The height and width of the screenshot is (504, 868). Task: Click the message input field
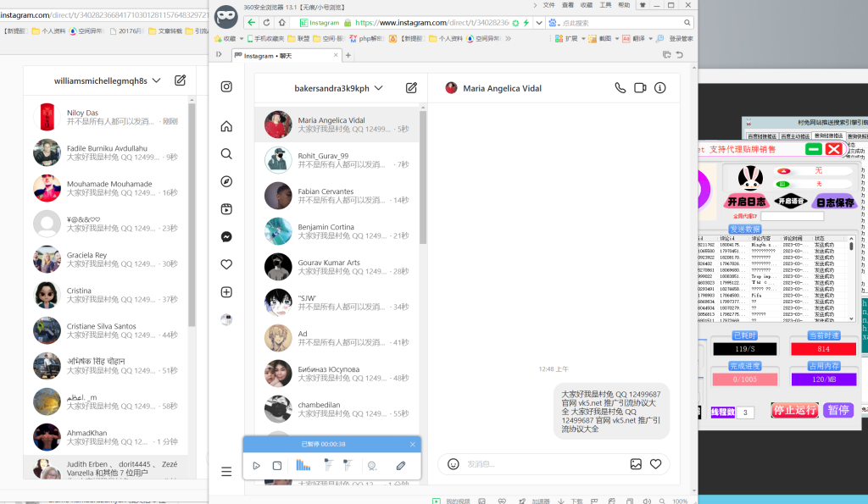(542, 464)
